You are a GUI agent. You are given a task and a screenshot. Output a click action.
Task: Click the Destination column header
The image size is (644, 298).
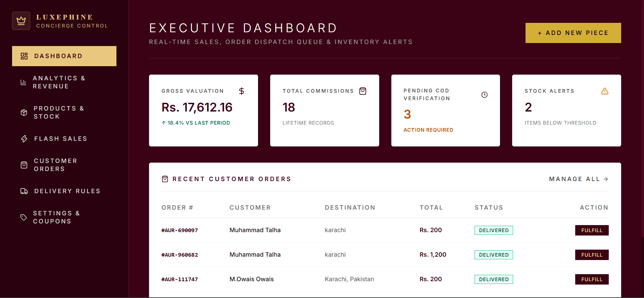pyautogui.click(x=350, y=208)
